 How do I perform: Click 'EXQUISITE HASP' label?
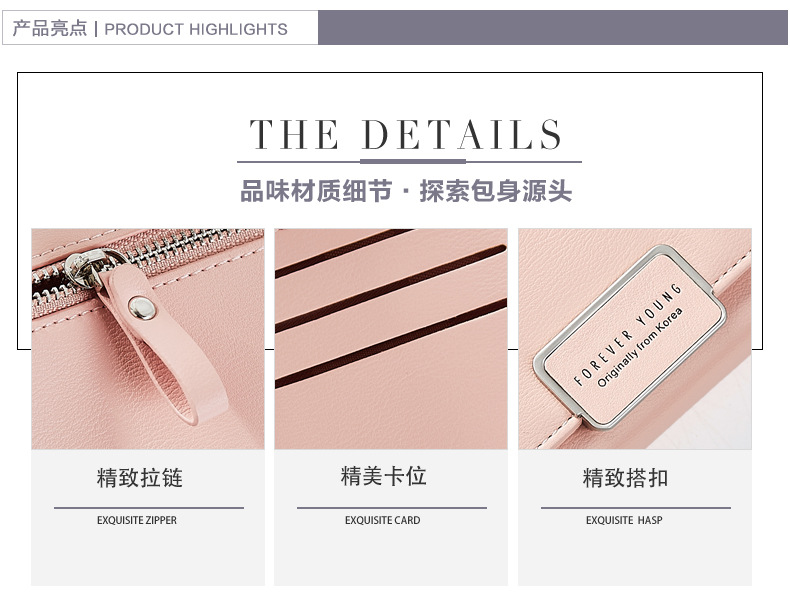(624, 520)
